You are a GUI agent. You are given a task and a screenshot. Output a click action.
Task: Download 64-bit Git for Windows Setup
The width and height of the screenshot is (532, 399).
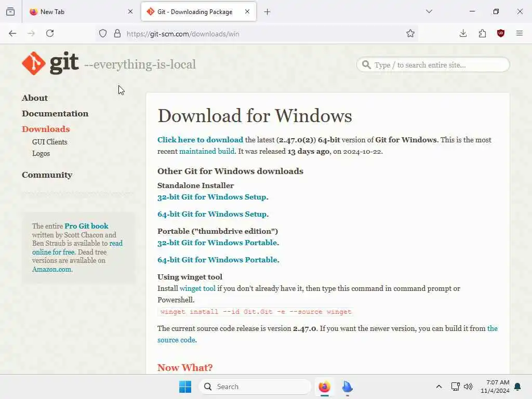point(213,214)
